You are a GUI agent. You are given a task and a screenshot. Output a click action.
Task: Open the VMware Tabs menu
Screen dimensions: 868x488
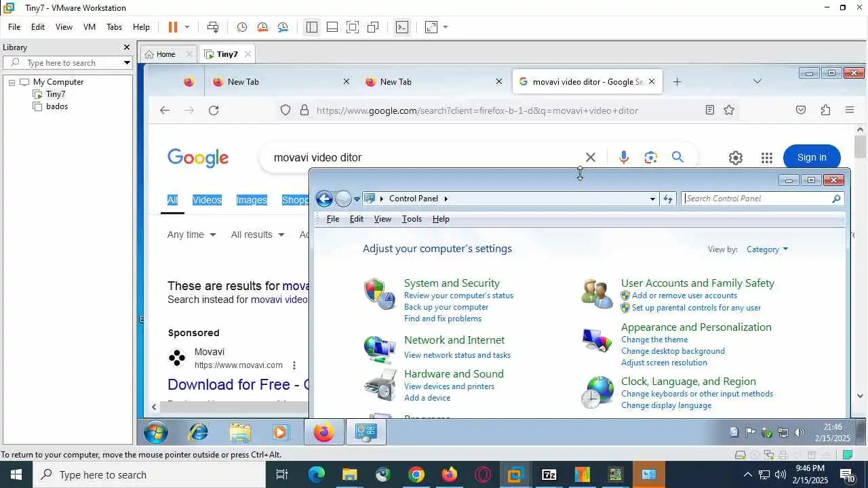pos(114,27)
